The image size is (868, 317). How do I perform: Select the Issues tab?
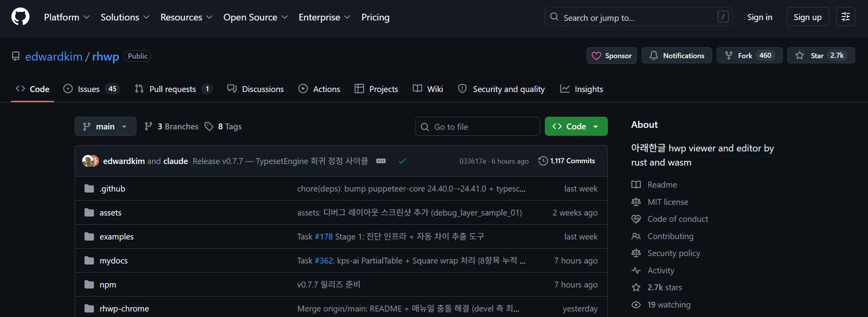(91, 89)
